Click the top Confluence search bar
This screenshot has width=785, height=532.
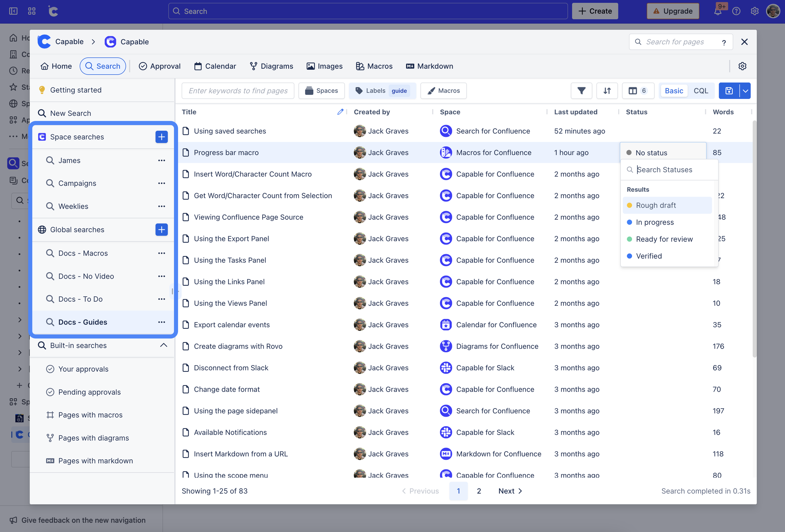click(x=367, y=11)
